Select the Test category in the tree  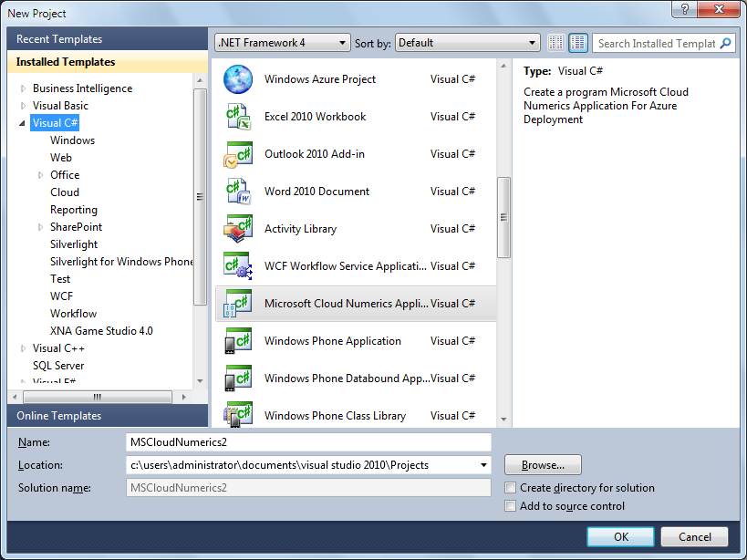(x=60, y=279)
